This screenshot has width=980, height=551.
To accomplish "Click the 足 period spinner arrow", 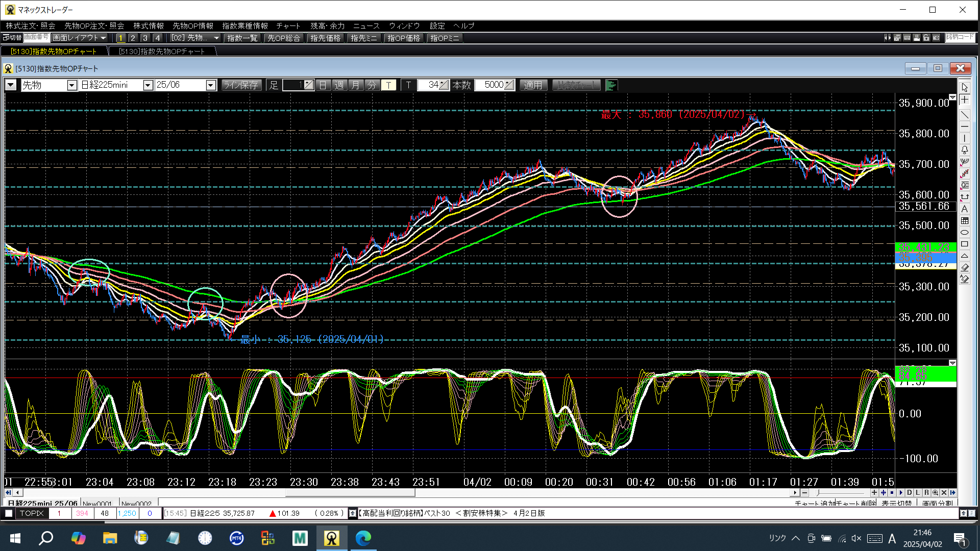I will tap(309, 85).
